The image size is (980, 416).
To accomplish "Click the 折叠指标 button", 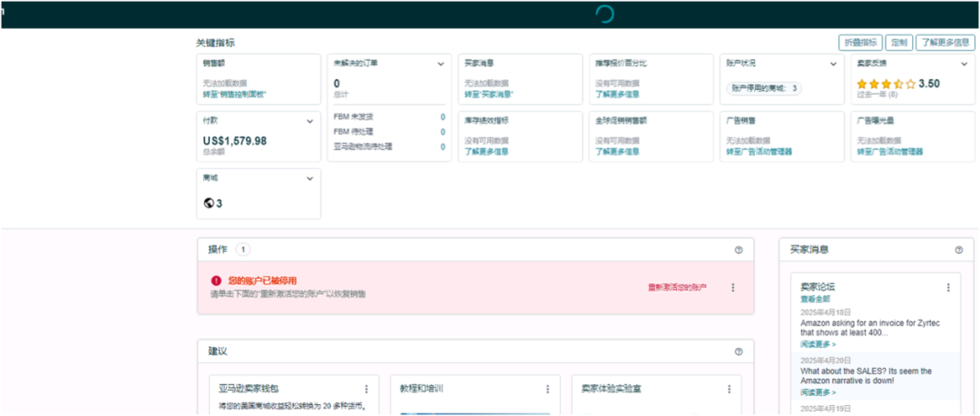I will (x=860, y=43).
